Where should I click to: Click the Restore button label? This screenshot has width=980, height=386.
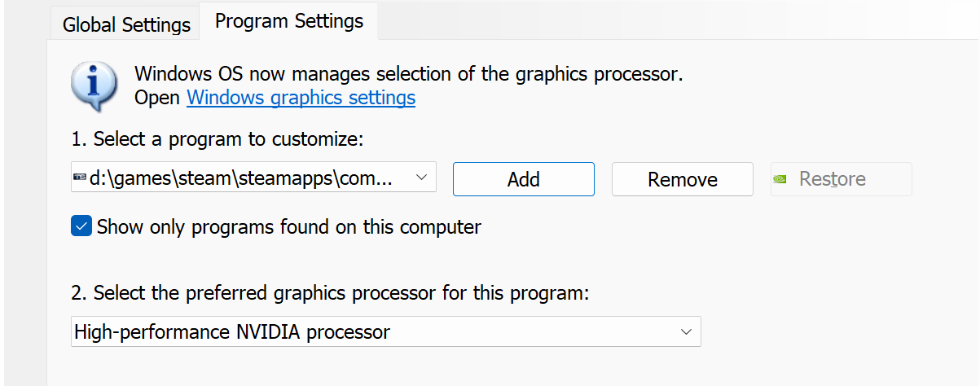tap(833, 179)
